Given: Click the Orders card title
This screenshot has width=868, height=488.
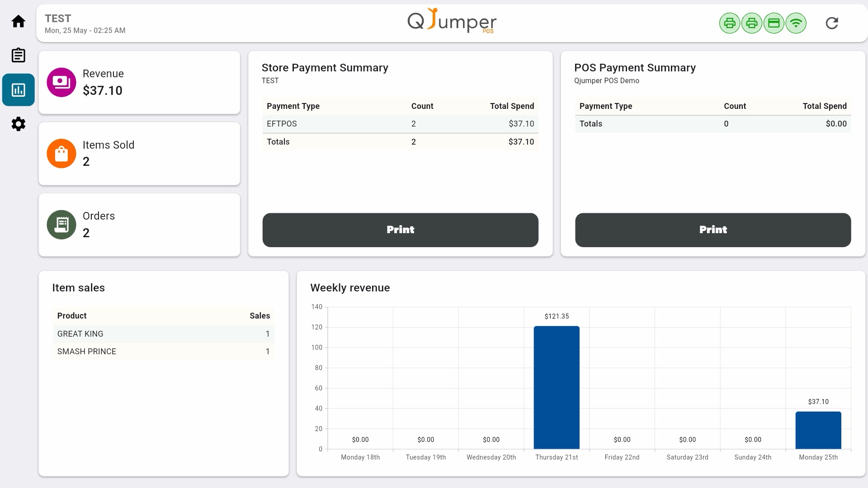Looking at the screenshot, I should coord(99,216).
